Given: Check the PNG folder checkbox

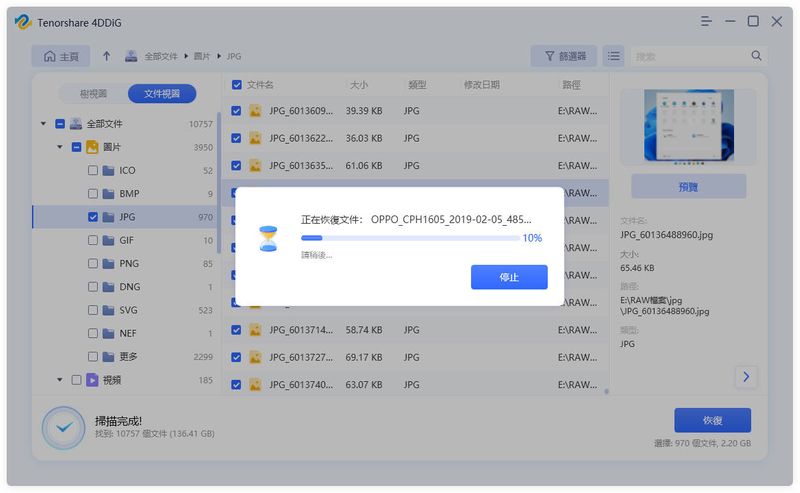Looking at the screenshot, I should 92,264.
